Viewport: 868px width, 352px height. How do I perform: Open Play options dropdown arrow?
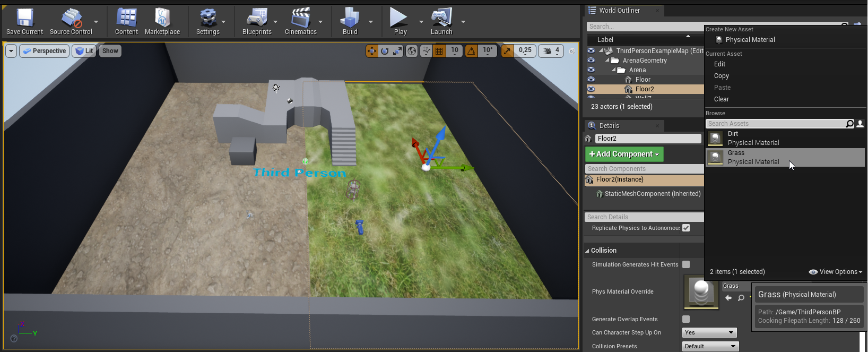[x=421, y=22]
